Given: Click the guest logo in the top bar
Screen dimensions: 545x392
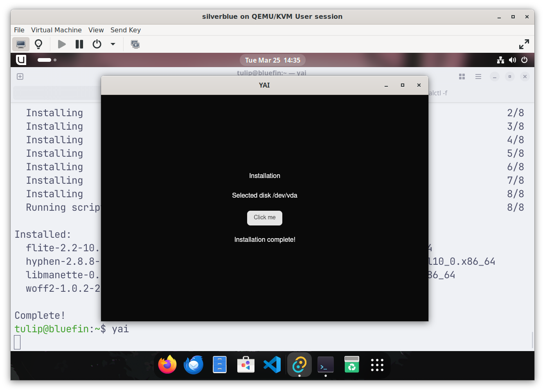Looking at the screenshot, I should click(21, 60).
